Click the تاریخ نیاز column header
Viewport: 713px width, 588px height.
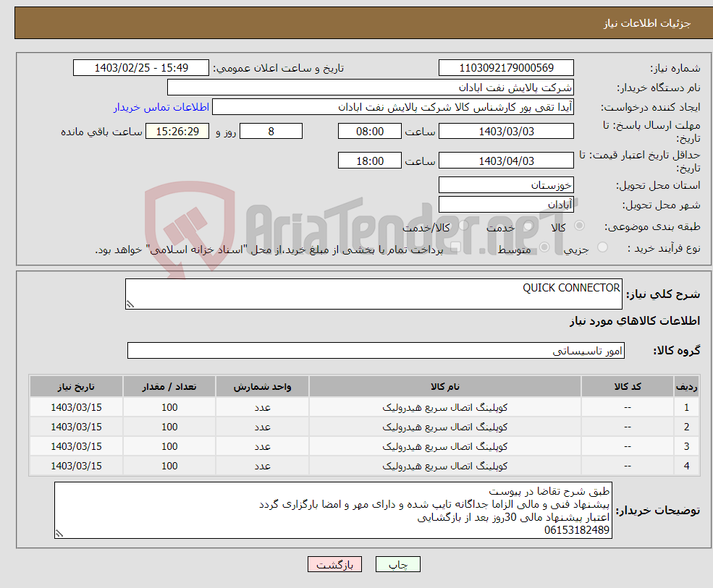(76, 387)
